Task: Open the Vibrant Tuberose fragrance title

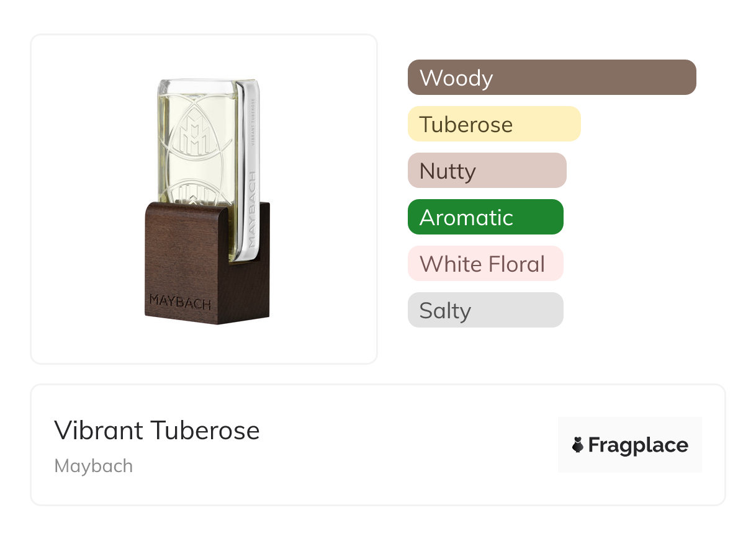Action: [156, 430]
